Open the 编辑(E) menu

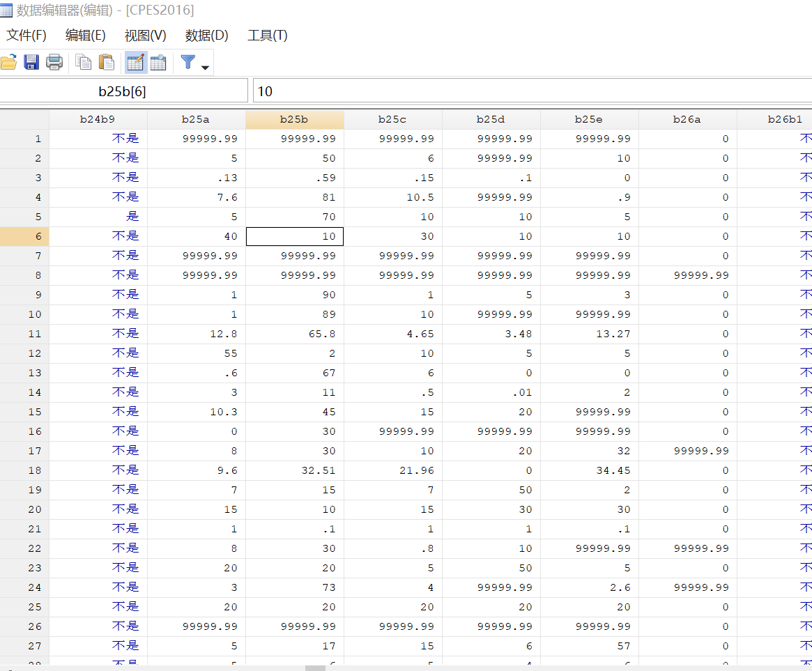pos(85,36)
